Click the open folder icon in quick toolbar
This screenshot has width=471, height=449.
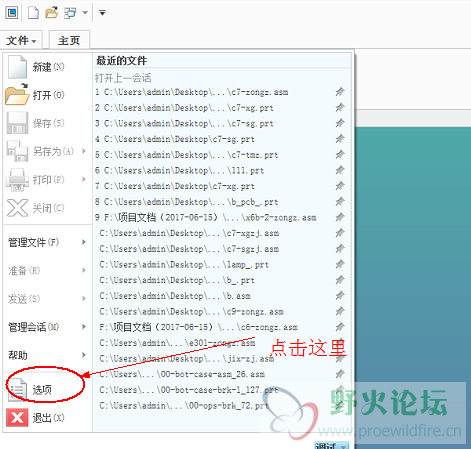click(x=52, y=13)
